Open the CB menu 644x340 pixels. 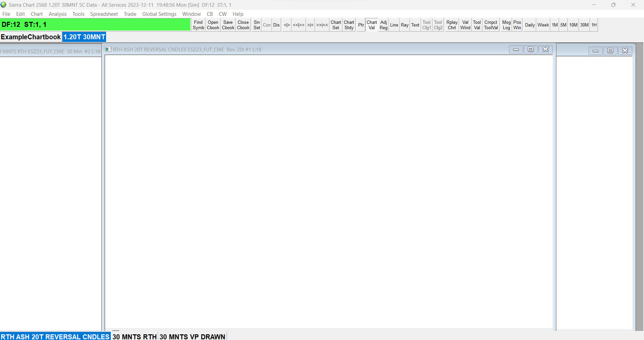click(210, 14)
